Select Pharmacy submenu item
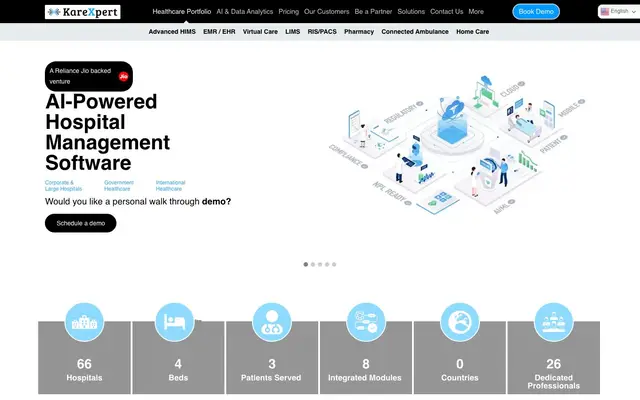This screenshot has height=400, width=640. 359,31
